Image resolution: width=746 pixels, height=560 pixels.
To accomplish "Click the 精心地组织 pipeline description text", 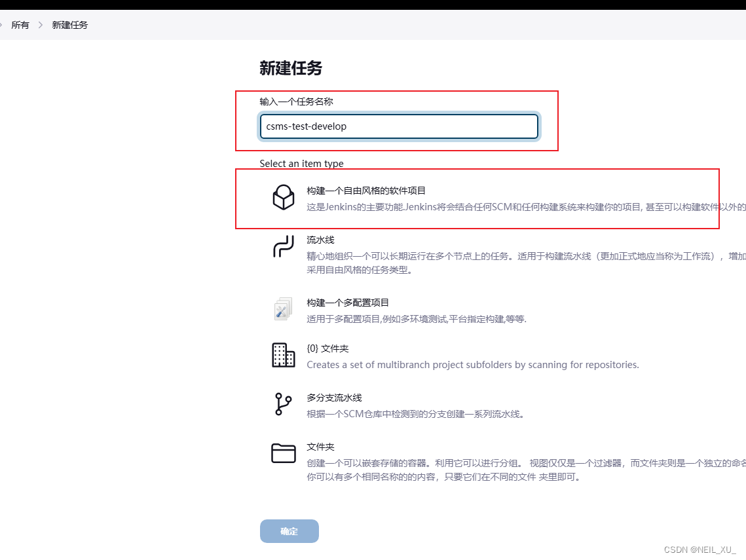I will point(526,263).
